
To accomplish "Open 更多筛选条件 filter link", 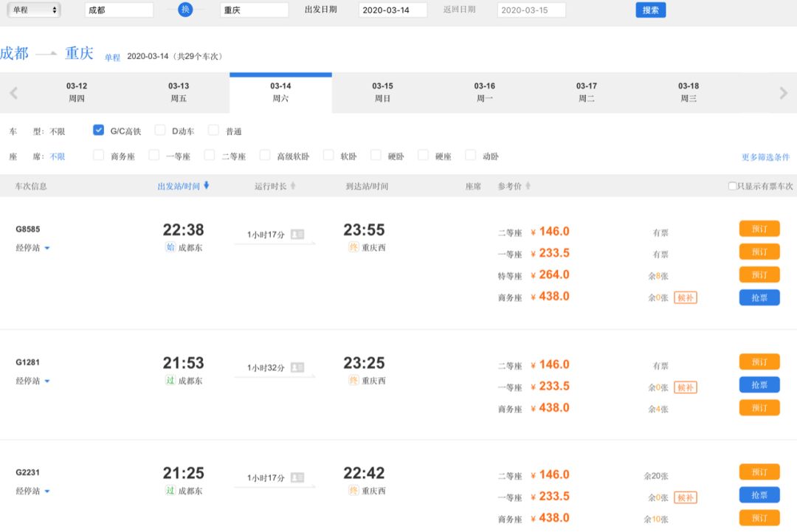I will point(765,157).
